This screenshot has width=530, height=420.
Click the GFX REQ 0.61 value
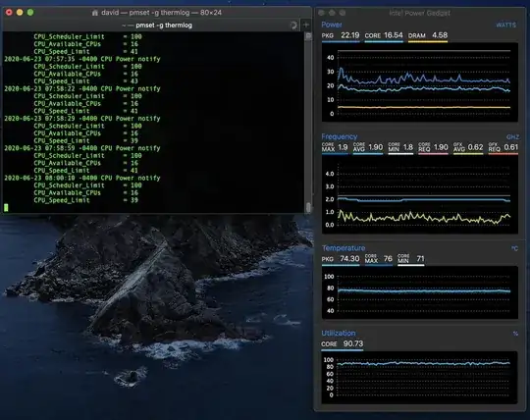(503, 147)
